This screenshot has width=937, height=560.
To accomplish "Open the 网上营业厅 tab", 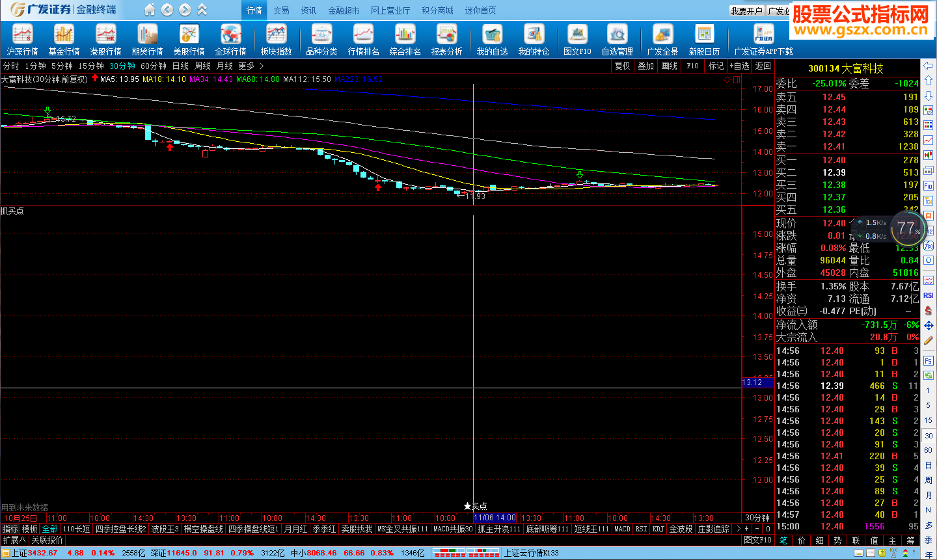I will coord(390,10).
